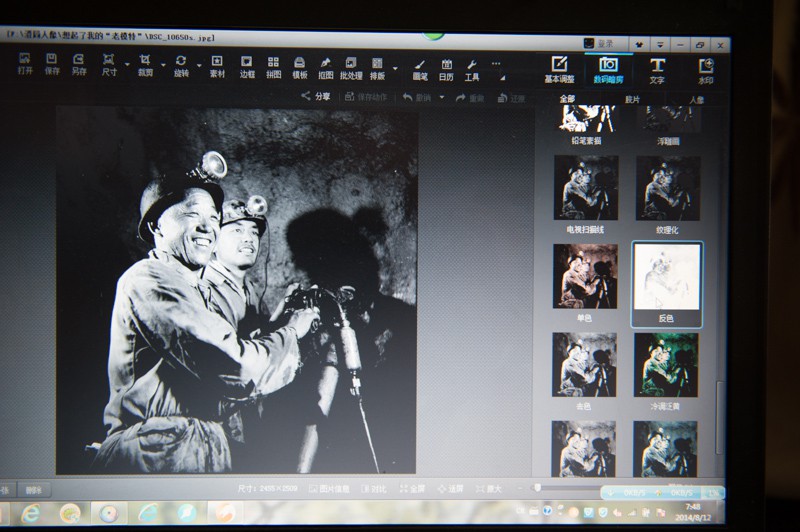Select the 裁剪 crop tool
The width and height of the screenshot is (800, 532).
pyautogui.click(x=145, y=66)
